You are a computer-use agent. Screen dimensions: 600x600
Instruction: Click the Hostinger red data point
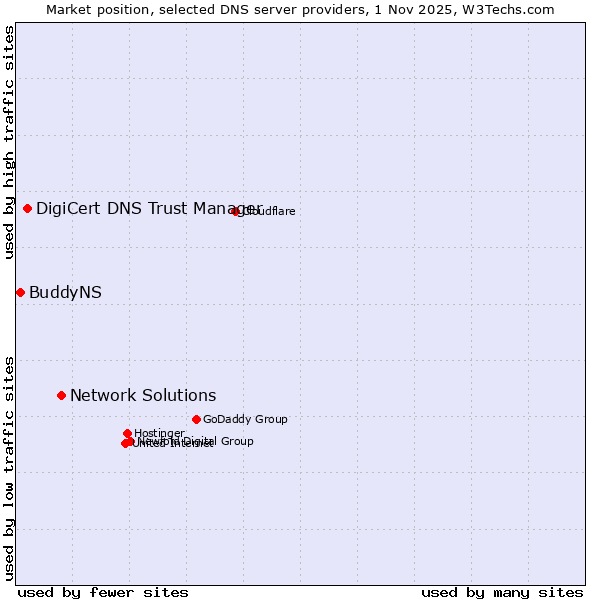coord(127,433)
